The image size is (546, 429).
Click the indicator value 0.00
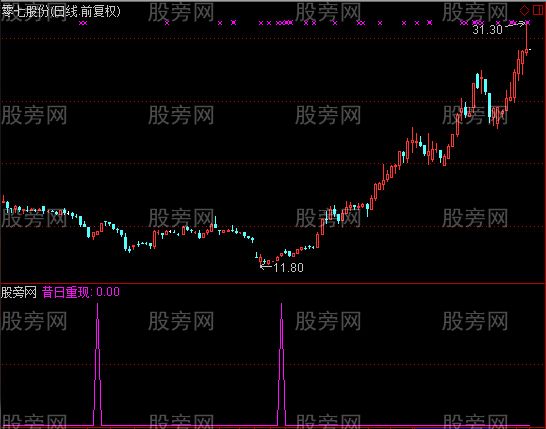(108, 292)
